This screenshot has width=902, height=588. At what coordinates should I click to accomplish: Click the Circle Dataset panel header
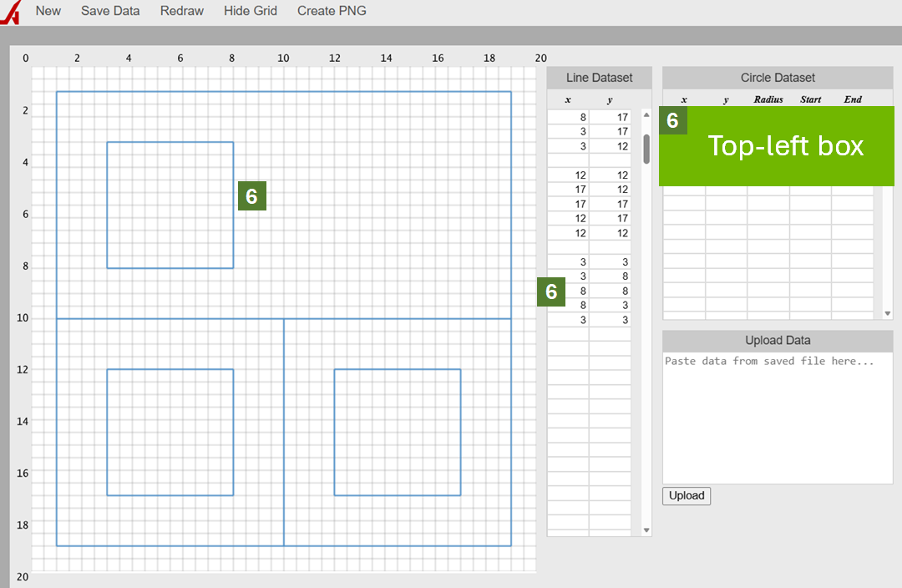point(777,77)
